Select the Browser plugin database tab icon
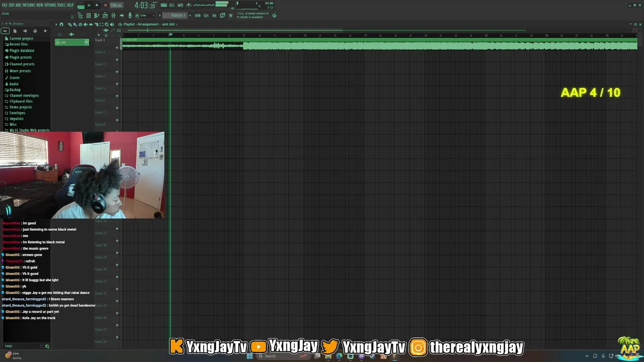Screen dimensions: 644x362 (x=25, y=31)
